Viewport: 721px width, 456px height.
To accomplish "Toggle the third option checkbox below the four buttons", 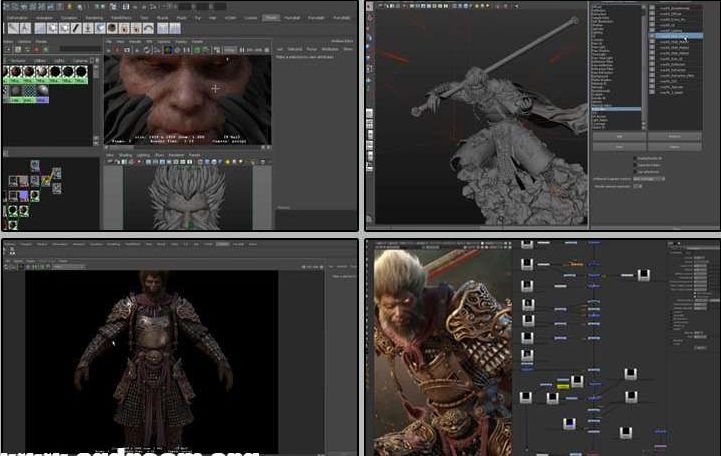I will [635, 172].
